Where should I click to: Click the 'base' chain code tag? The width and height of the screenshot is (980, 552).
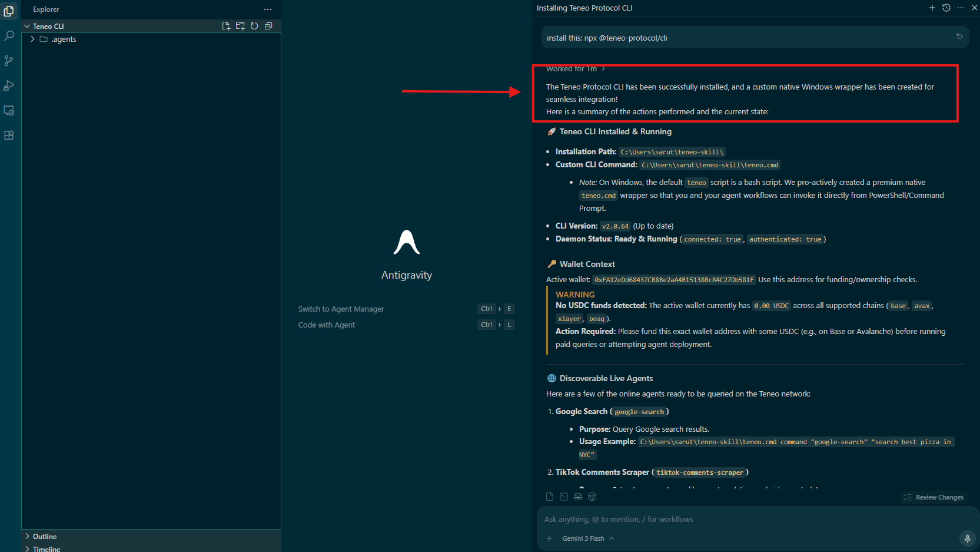pos(898,306)
